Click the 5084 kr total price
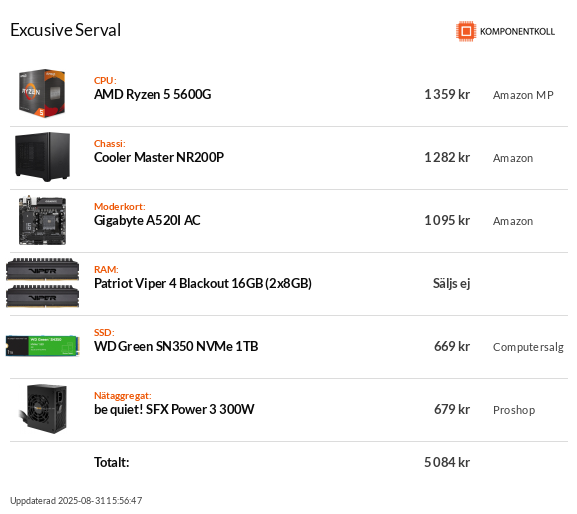This screenshot has width=577, height=514. coord(447,462)
